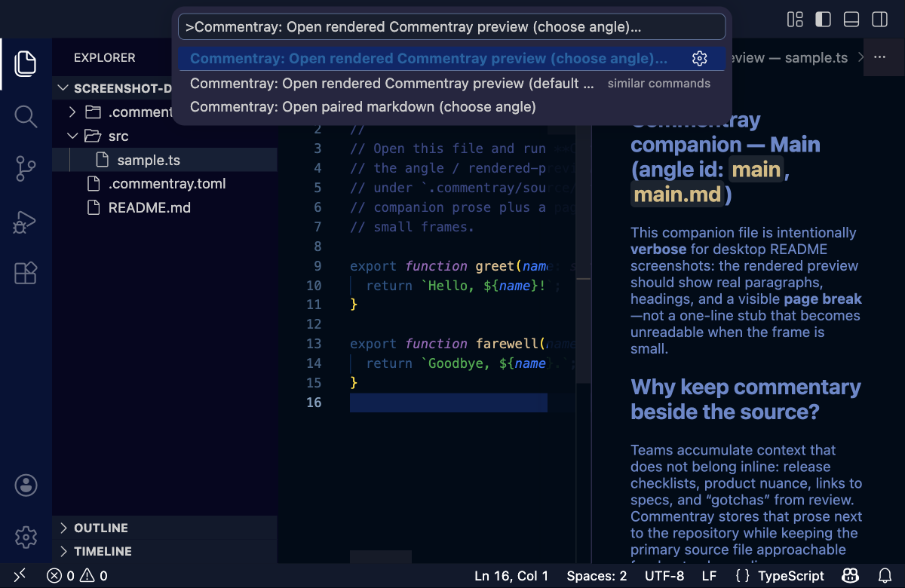Expand the OUTLINE section

165,528
